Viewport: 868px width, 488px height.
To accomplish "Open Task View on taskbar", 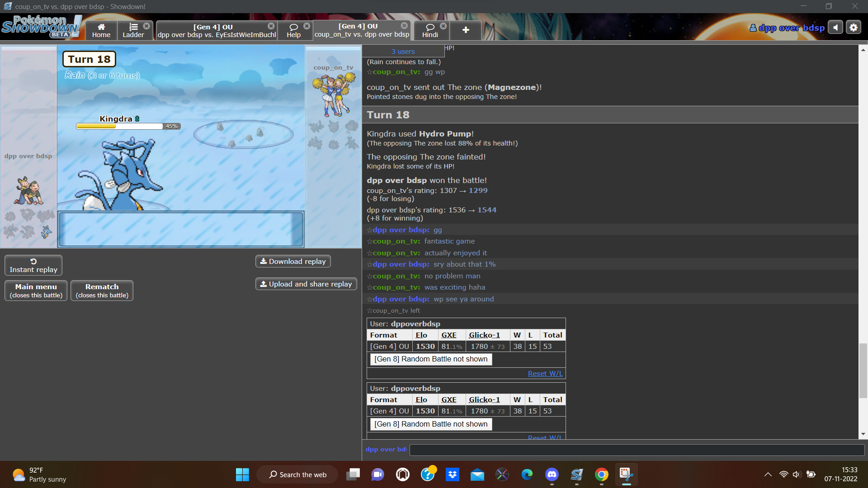I will 353,474.
